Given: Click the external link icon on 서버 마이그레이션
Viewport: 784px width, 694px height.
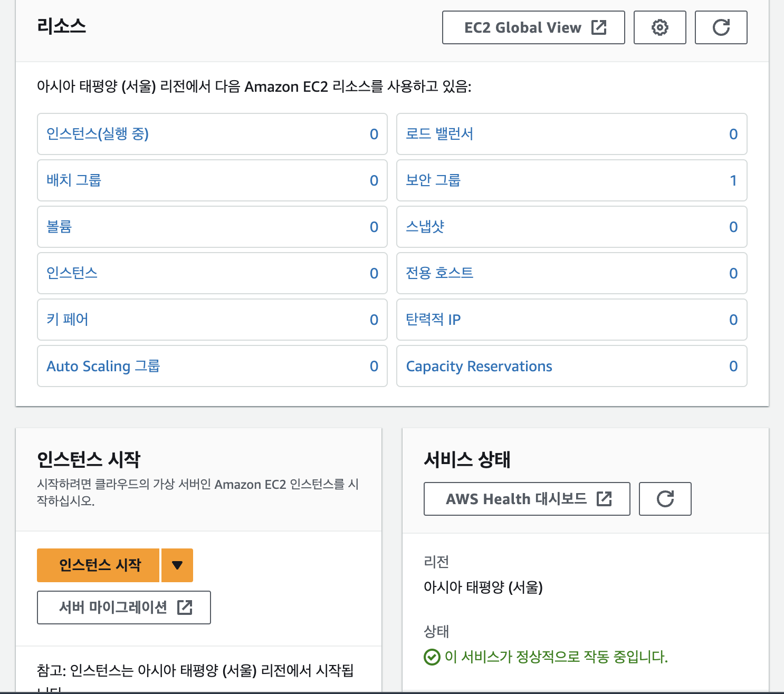Looking at the screenshot, I should (x=186, y=608).
